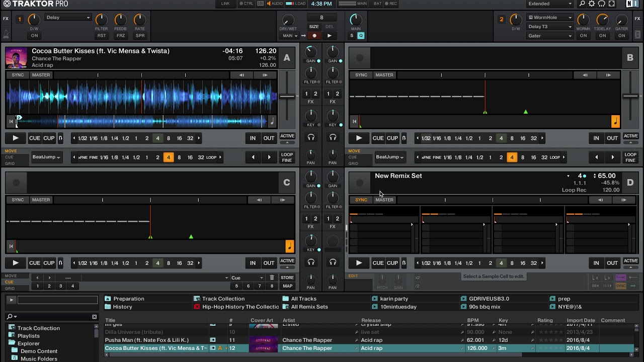Viewport: 644px width, 362px height.
Task: Activate loop ACTIVE button on Deck A
Action: click(287, 136)
